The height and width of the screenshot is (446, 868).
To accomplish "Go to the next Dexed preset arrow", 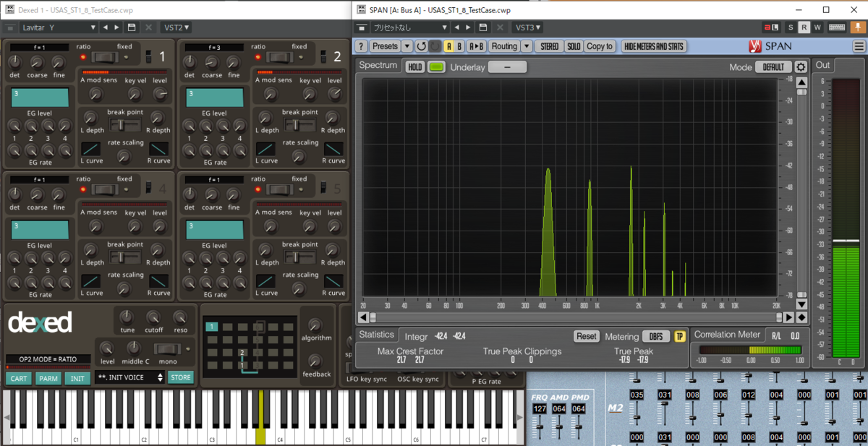I will pyautogui.click(x=118, y=27).
